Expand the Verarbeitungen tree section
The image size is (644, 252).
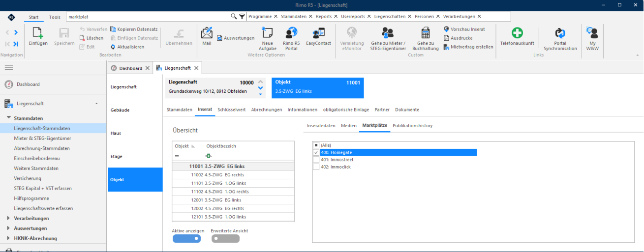point(9,218)
